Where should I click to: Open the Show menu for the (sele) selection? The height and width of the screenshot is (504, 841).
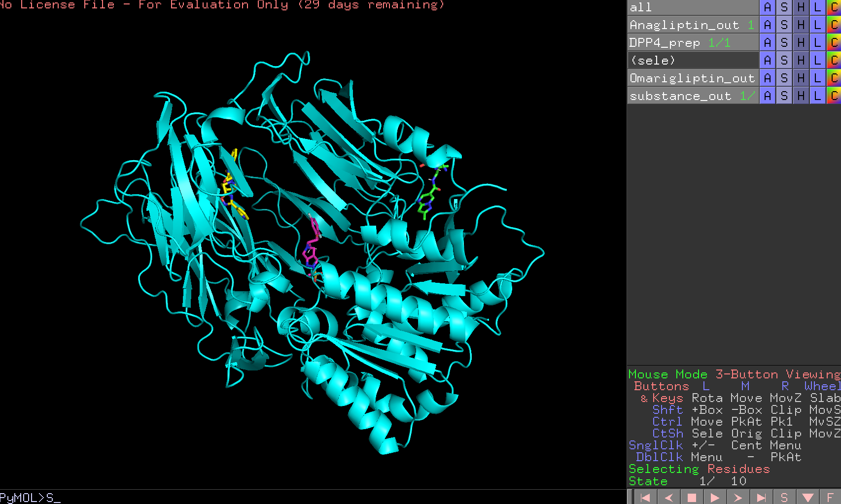click(x=784, y=60)
